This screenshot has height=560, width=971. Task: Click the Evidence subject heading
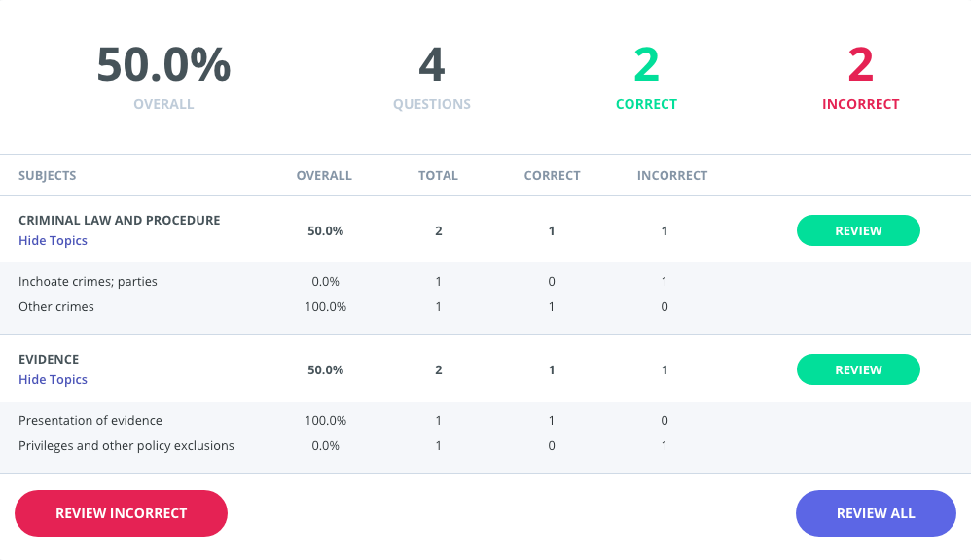pos(49,360)
